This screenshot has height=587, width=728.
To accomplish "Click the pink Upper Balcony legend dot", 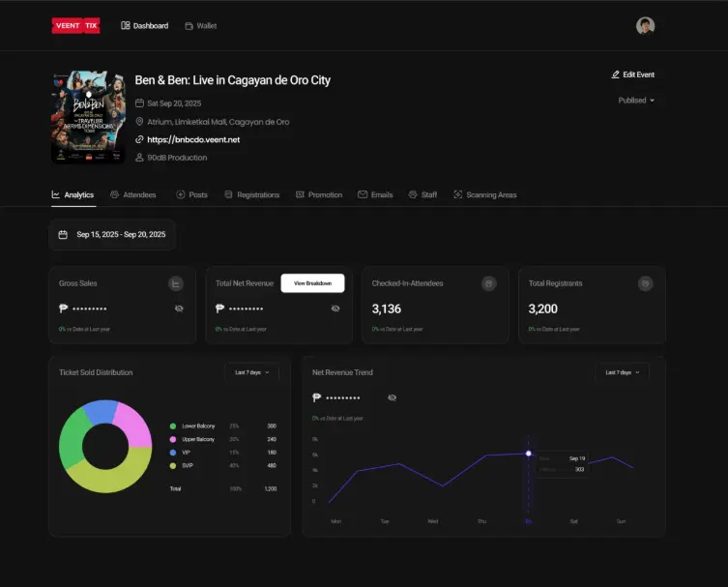I will [x=173, y=439].
